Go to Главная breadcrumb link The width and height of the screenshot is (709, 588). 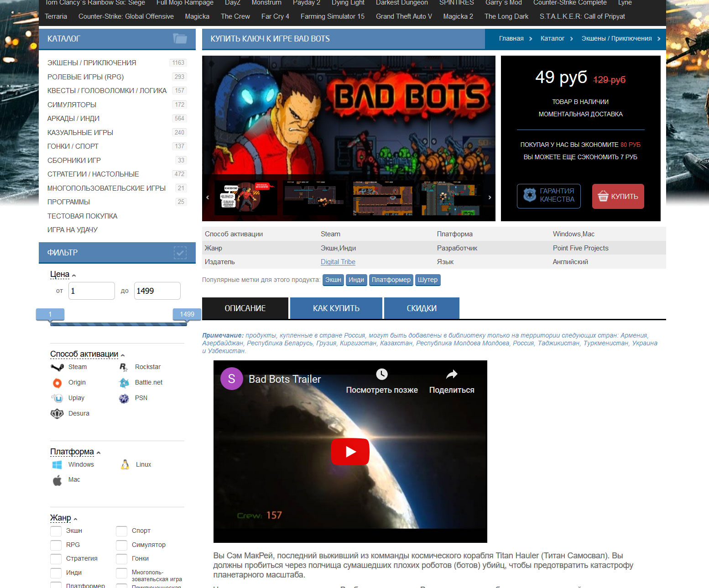[x=511, y=39]
